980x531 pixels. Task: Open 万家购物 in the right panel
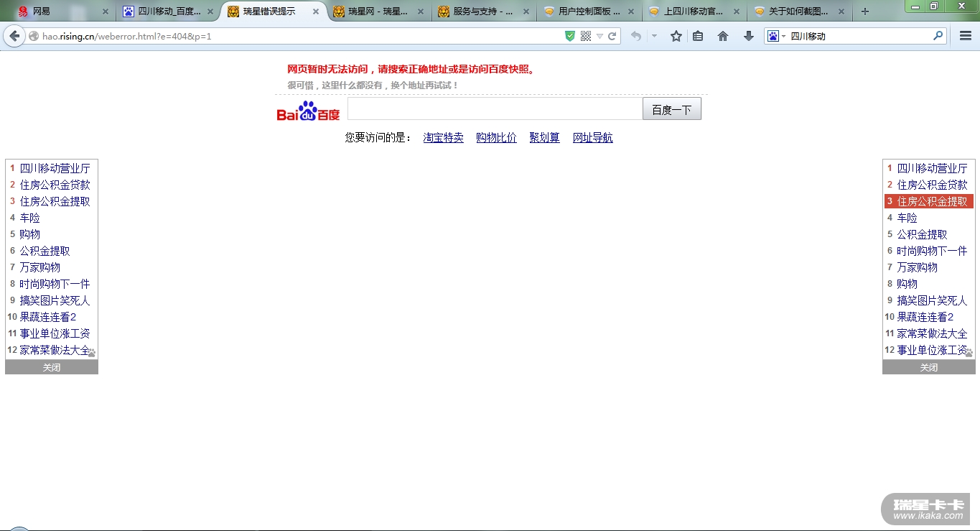tap(917, 267)
